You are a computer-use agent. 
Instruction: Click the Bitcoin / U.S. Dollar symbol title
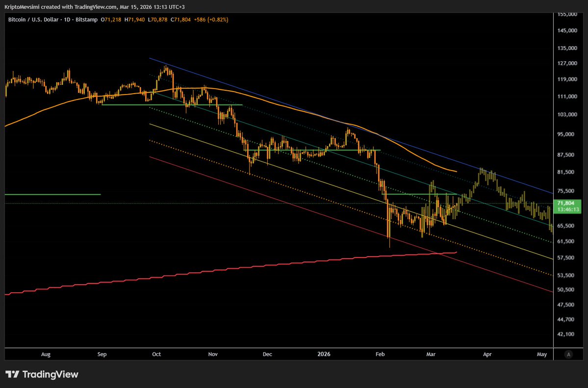tap(53, 20)
